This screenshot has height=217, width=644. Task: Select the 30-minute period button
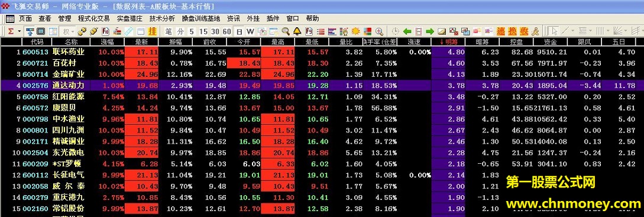click(215, 31)
